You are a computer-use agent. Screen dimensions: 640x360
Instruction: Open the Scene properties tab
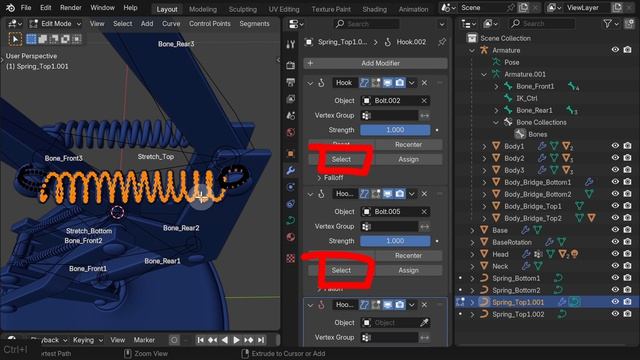pos(291,116)
